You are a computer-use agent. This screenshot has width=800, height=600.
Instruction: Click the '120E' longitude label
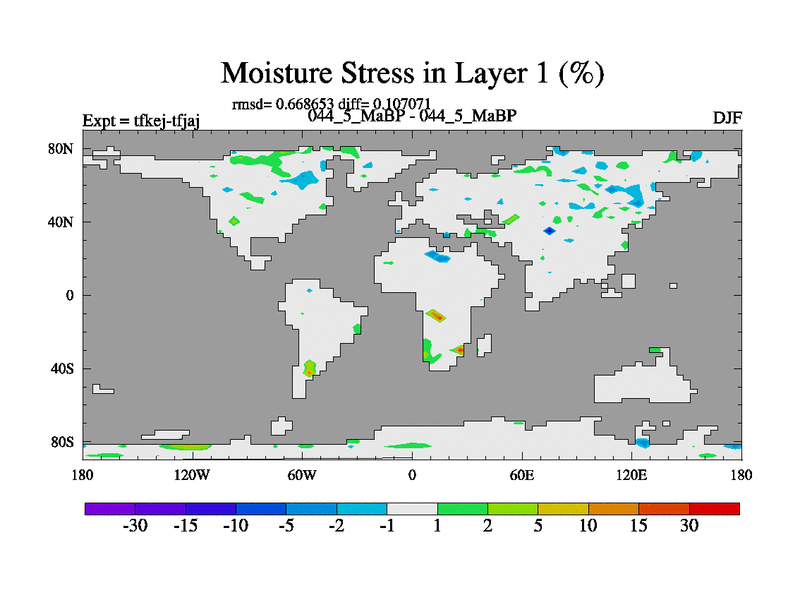click(x=632, y=476)
